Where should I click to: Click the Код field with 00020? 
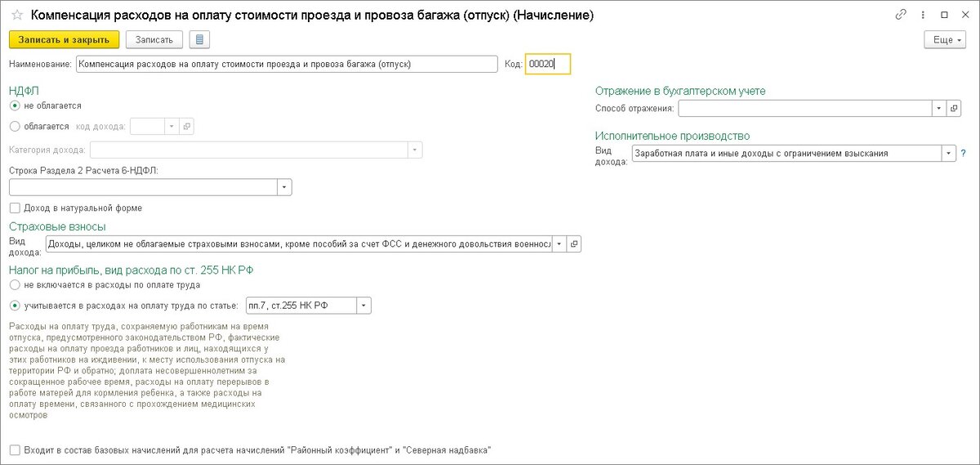(547, 65)
